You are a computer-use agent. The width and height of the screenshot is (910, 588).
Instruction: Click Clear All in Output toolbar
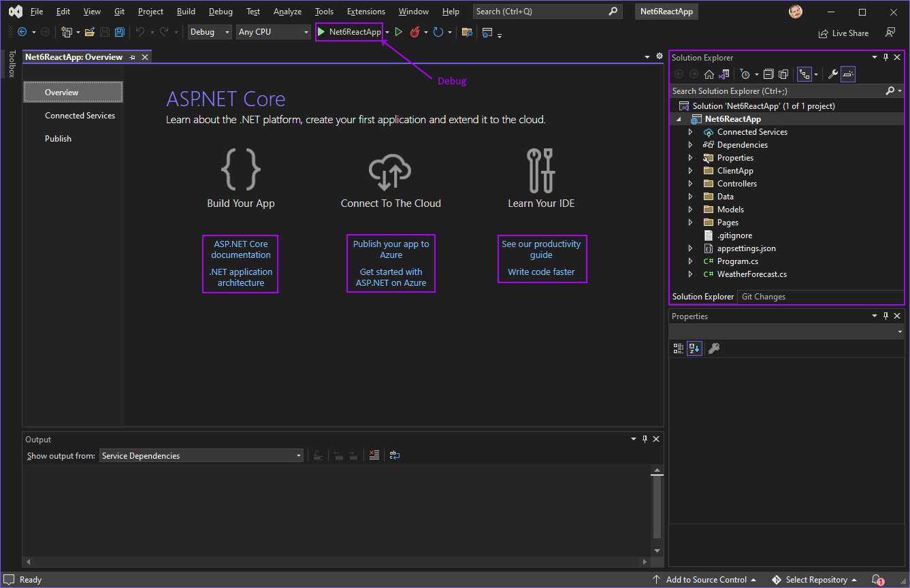pyautogui.click(x=374, y=455)
